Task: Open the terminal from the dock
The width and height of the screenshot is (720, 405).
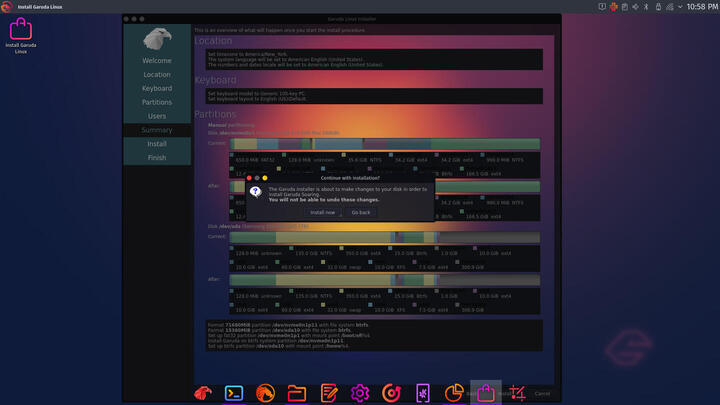Action: point(234,393)
